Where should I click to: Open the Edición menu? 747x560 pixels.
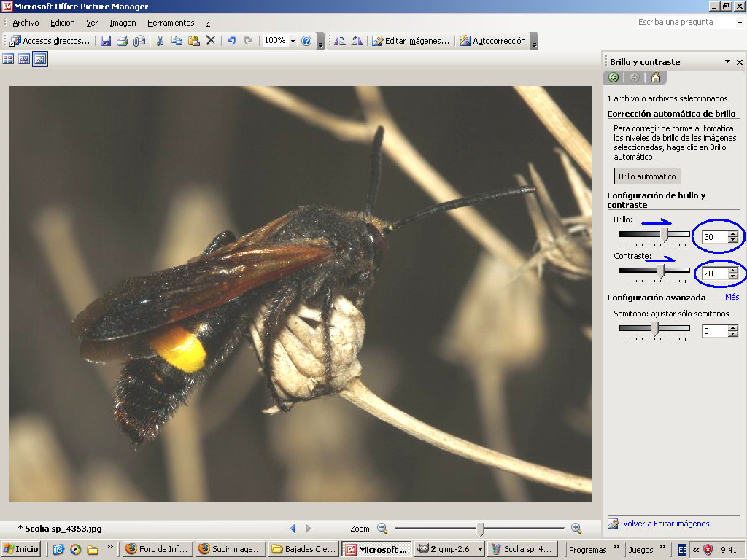point(63,23)
